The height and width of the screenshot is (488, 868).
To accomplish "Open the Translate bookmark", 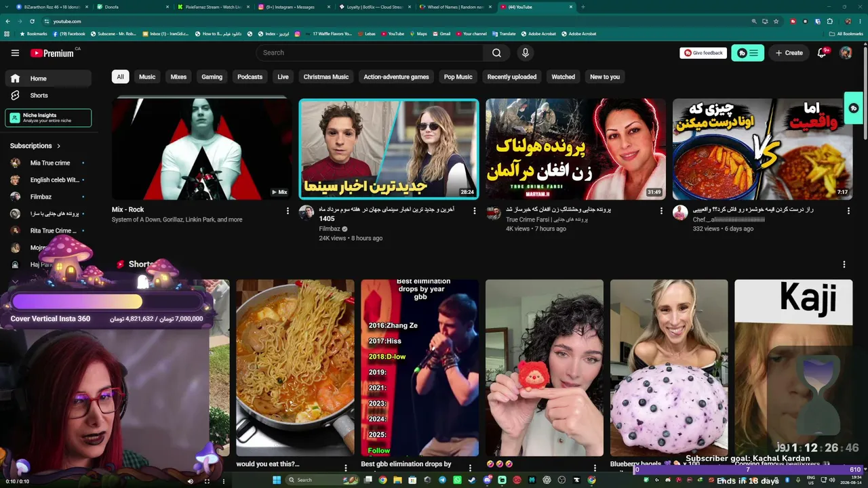I will [x=504, y=34].
